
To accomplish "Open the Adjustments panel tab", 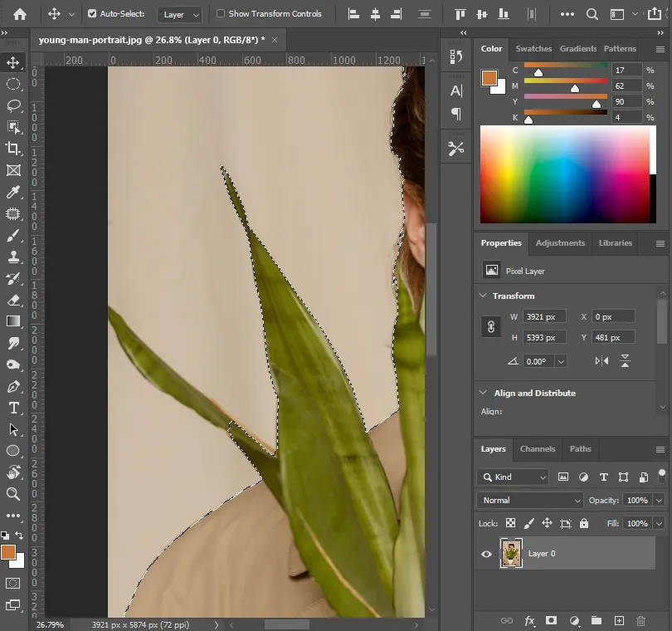I will point(560,243).
